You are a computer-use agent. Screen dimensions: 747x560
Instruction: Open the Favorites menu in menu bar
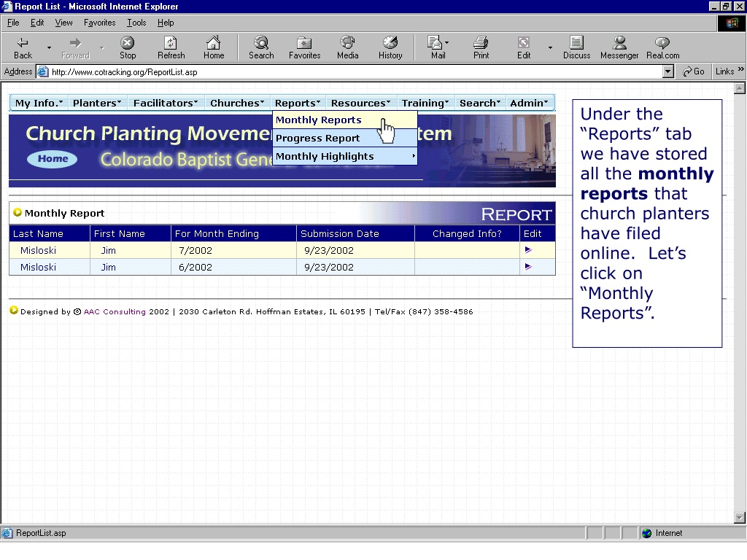pyautogui.click(x=99, y=23)
